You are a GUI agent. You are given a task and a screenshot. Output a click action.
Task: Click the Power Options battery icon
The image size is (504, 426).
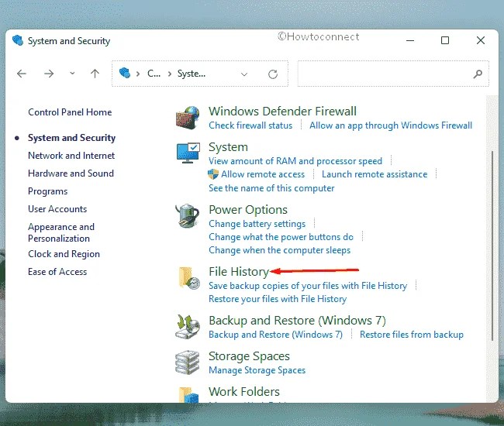pos(188,216)
